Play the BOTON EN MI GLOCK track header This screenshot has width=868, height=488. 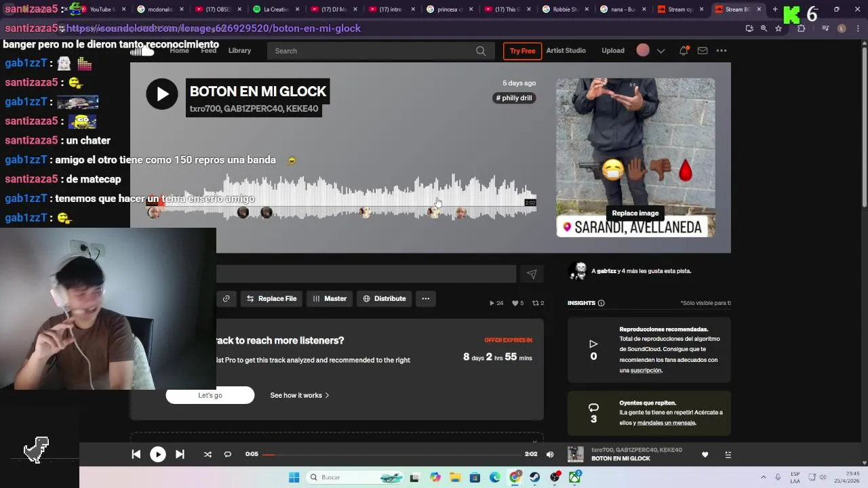click(x=162, y=94)
